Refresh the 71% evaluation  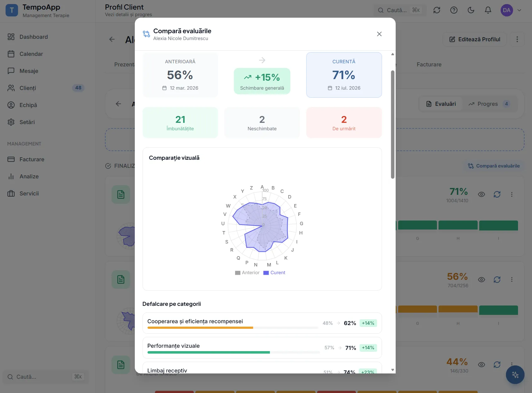tap(497, 194)
